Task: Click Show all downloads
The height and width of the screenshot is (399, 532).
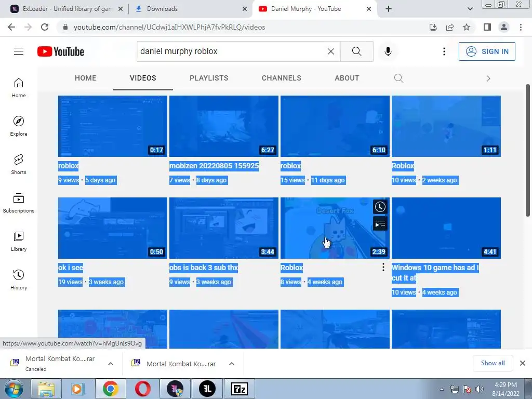Action: click(493, 363)
